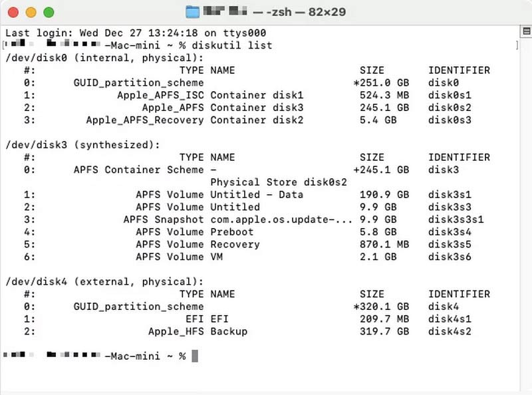Screen dimensions: 532x395
Task: Minimize the window with the yellow button
Action: point(31,12)
